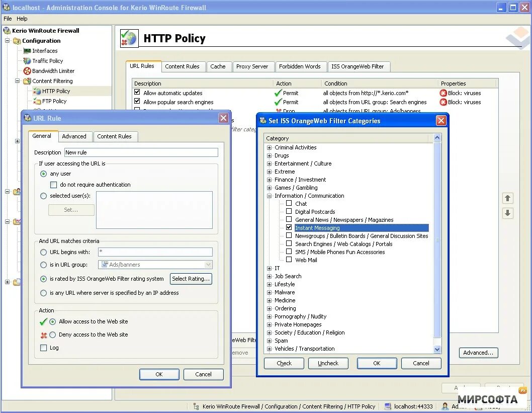The width and height of the screenshot is (532, 413).
Task: Click OK in the OrangeWeb Filter Categories dialog
Action: click(x=377, y=363)
